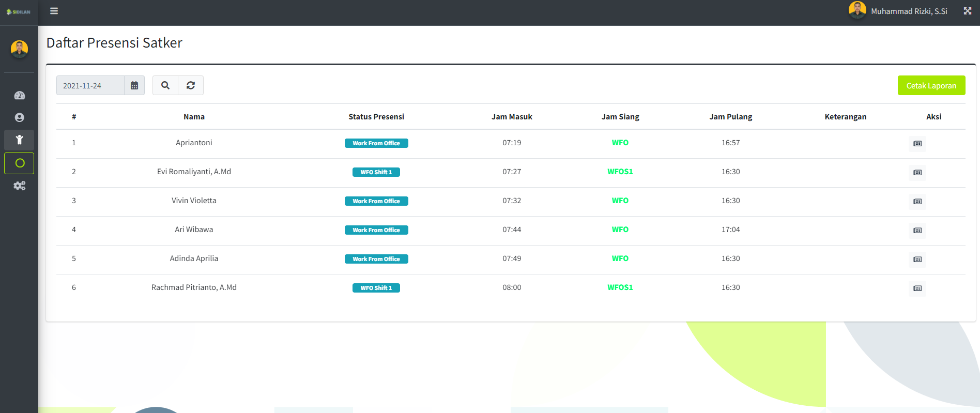Click the sidebar profile avatar picture
The width and height of the screenshot is (980, 413).
point(20,49)
